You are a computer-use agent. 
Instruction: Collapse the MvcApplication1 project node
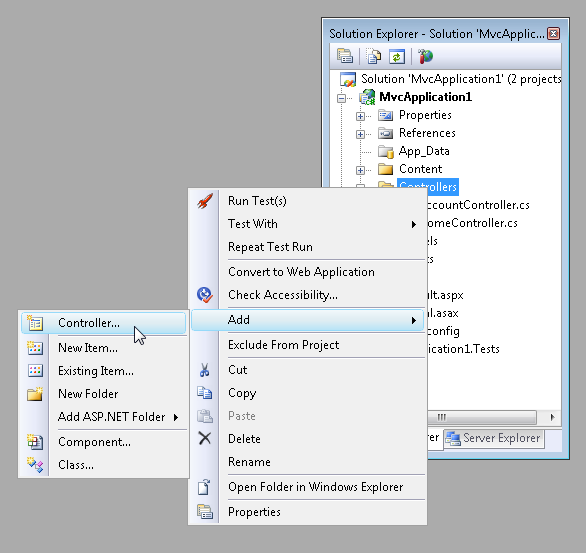tap(341, 98)
